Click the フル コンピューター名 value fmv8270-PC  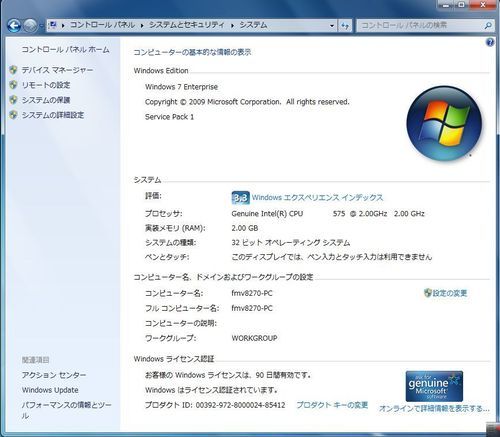(x=252, y=308)
